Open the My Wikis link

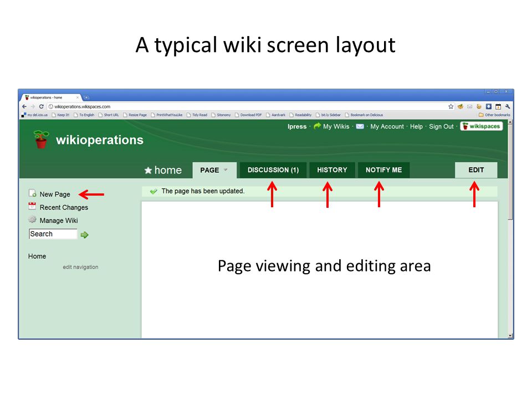coord(336,126)
